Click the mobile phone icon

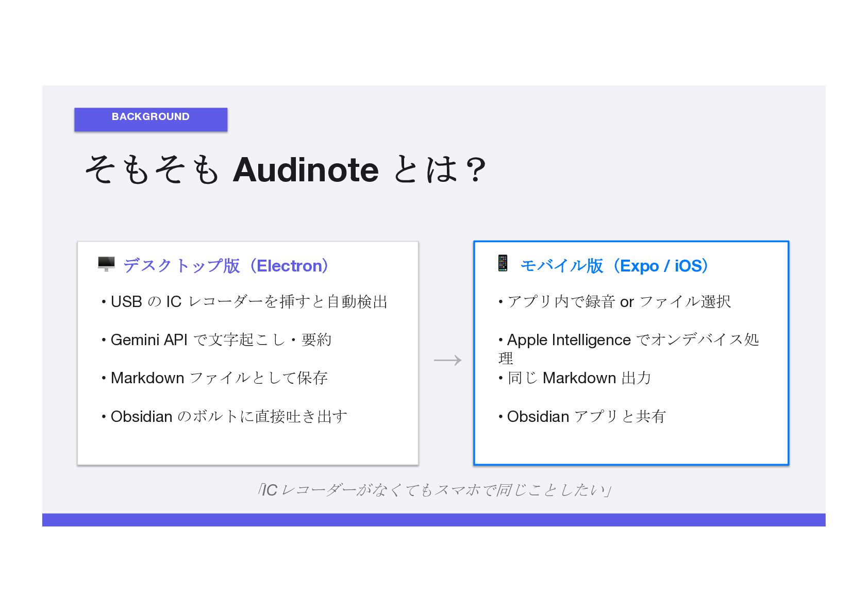[x=503, y=263]
